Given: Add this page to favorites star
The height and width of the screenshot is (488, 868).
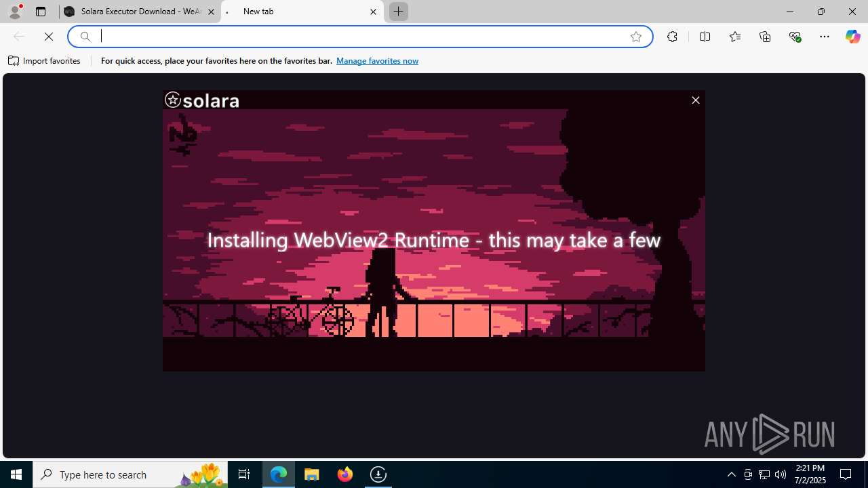Looking at the screenshot, I should tap(636, 37).
